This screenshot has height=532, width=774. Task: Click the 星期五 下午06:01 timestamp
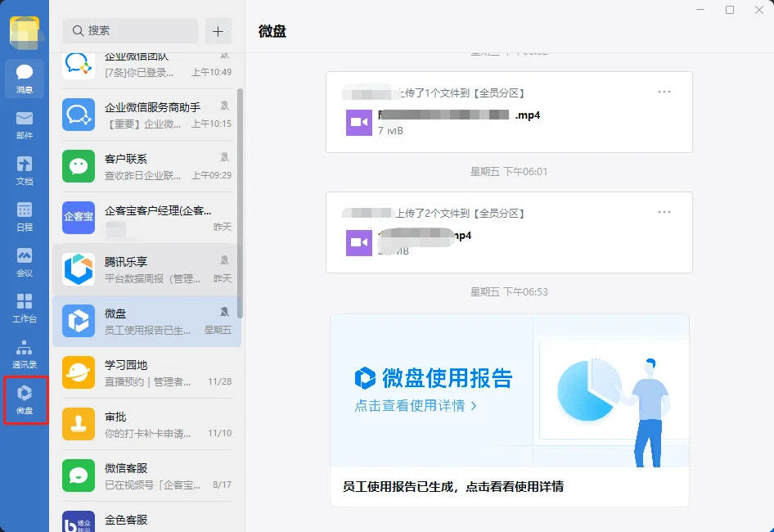pos(509,171)
